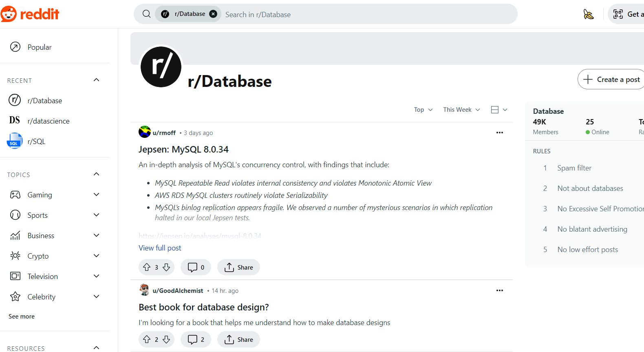Collapse the Resources section
Screen dimensions: 644x352
[x=97, y=348]
